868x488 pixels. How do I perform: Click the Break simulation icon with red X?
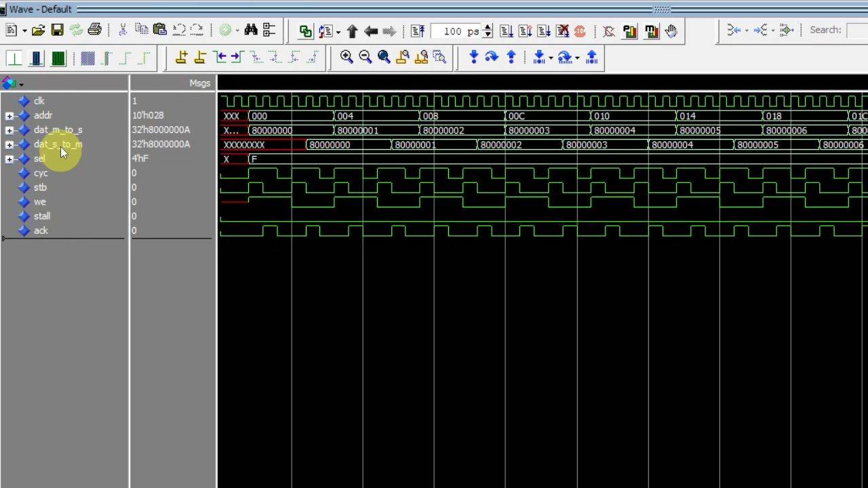click(562, 31)
